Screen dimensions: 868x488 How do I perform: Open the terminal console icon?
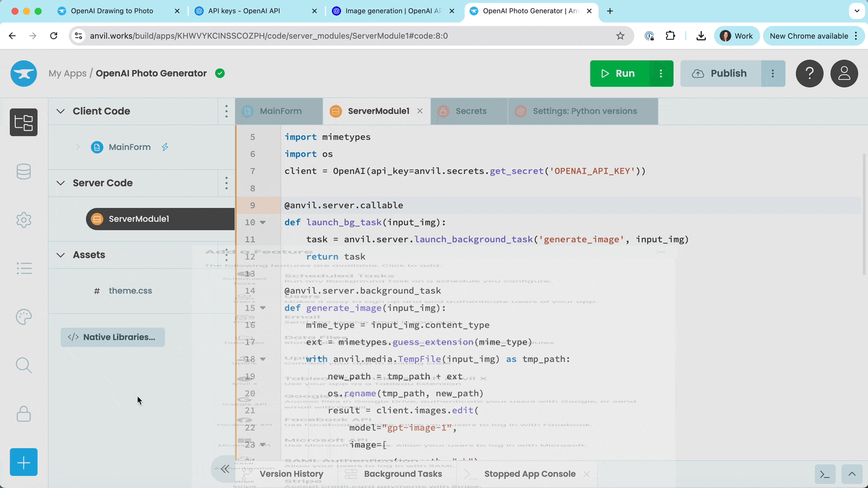(x=825, y=474)
